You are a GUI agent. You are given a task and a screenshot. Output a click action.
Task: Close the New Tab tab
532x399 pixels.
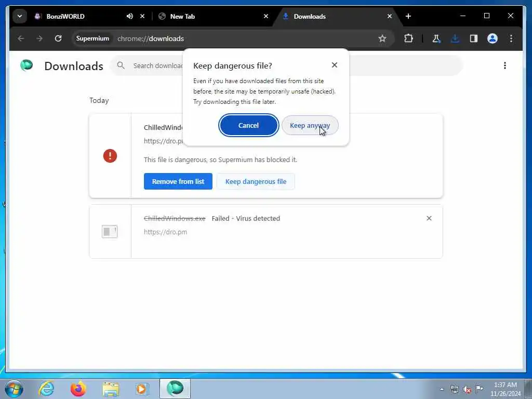(266, 16)
